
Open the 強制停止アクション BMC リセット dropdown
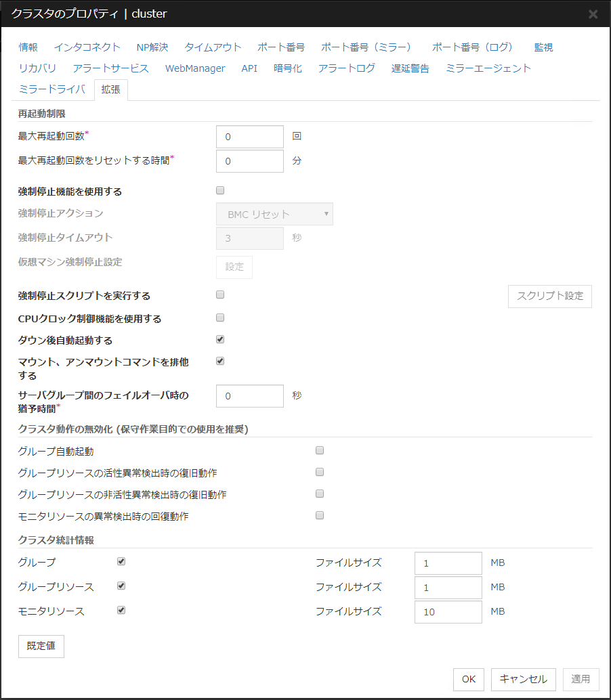pyautogui.click(x=274, y=214)
